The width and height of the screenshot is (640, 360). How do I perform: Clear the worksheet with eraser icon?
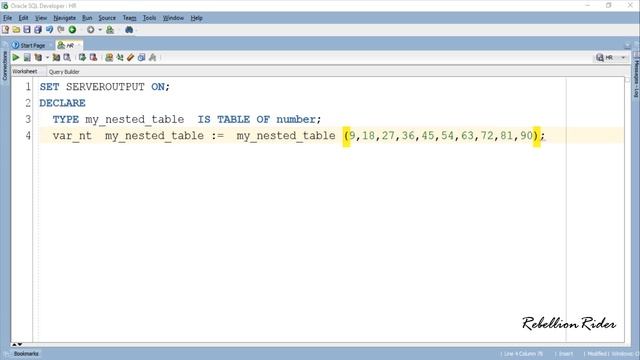(131, 58)
